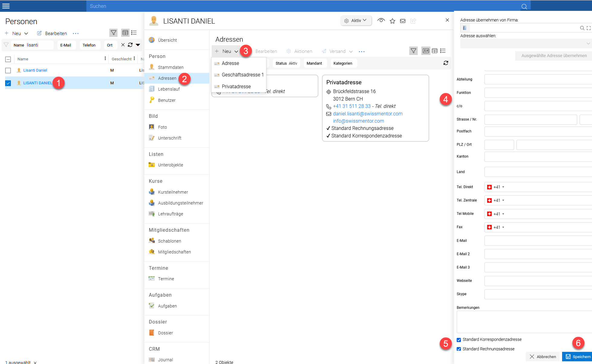Click phone link +41 31 511 28 33

click(x=352, y=106)
